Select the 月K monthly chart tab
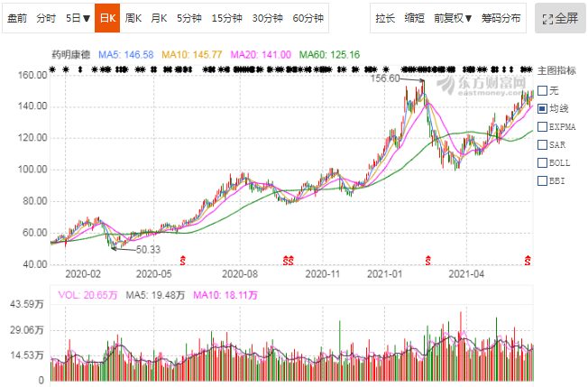 click(159, 18)
